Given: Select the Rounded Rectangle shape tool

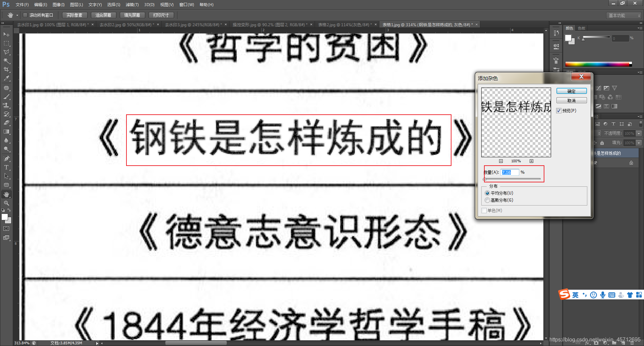Looking at the screenshot, I should (6, 185).
